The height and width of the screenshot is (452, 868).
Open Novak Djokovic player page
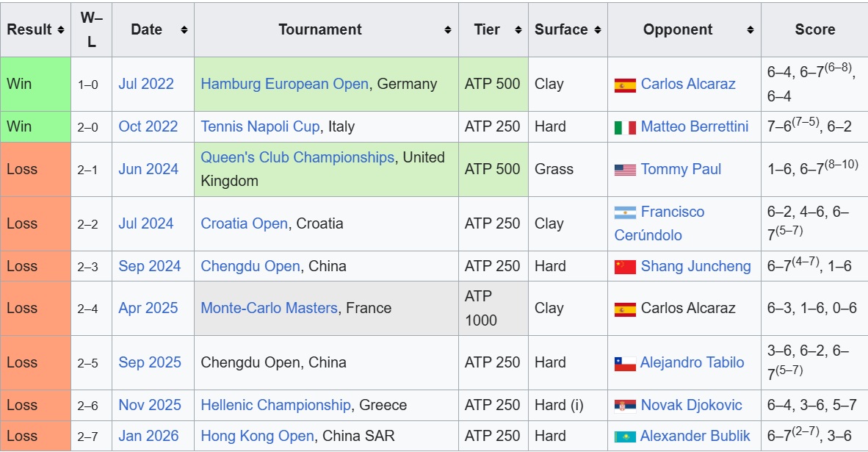tap(692, 405)
